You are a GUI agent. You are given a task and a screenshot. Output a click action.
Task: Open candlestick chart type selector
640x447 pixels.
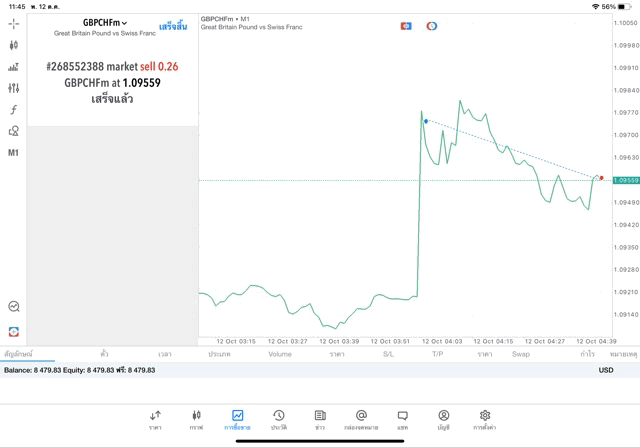tap(13, 45)
